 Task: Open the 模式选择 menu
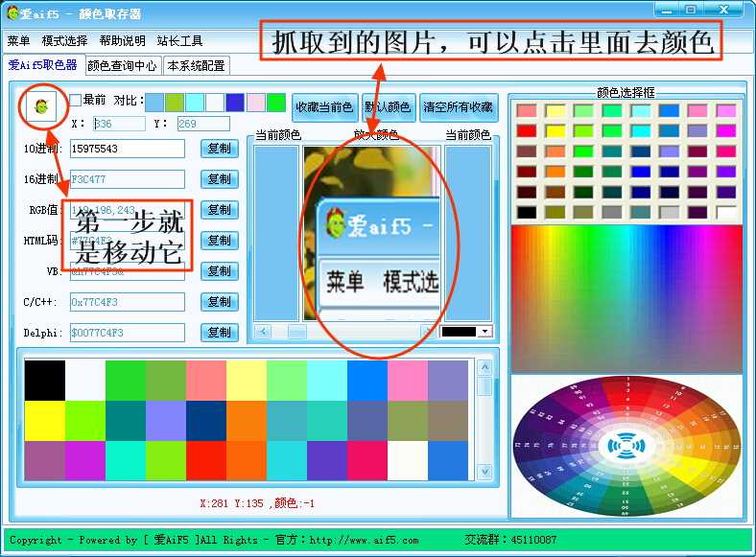tap(64, 41)
